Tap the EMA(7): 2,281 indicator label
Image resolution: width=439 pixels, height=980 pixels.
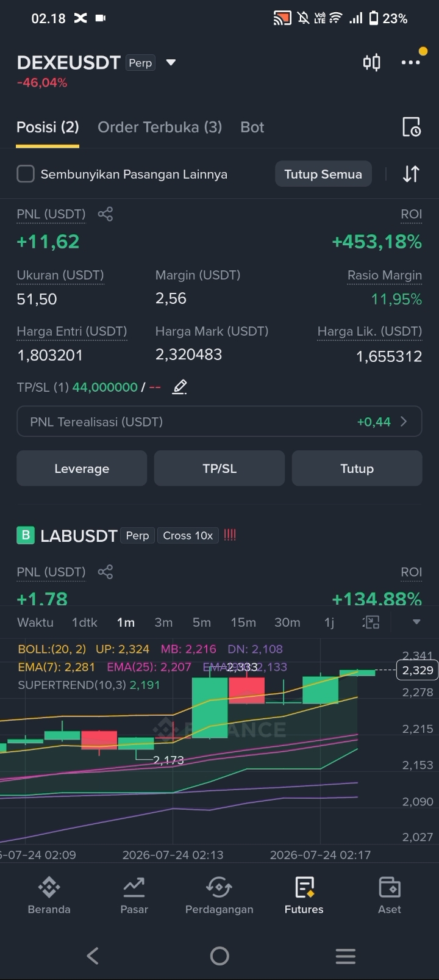pos(57,667)
